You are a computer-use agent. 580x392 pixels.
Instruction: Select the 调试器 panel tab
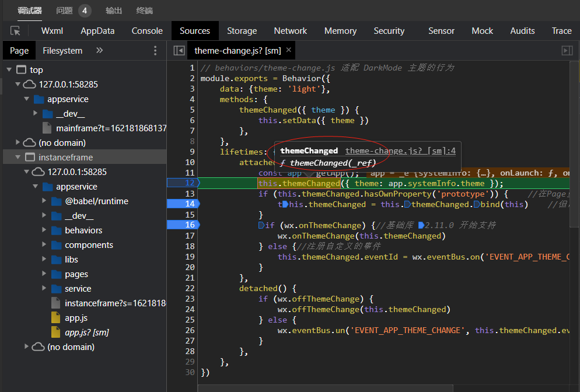click(x=30, y=10)
